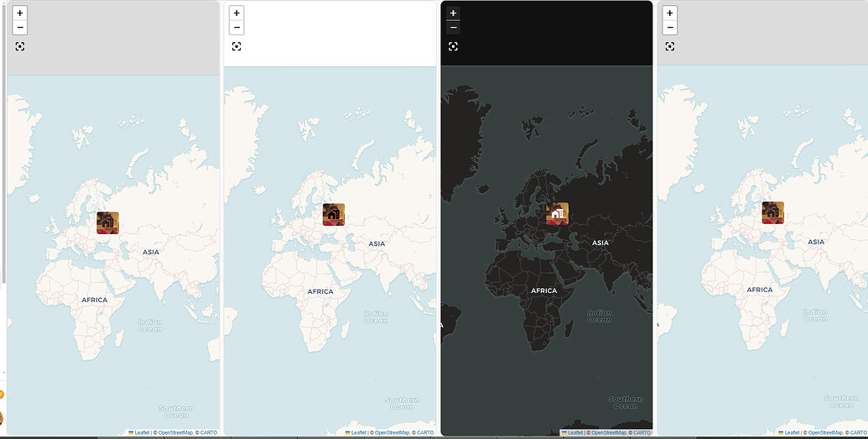Open OpenStreetMap attribution on leftmost map
Screen dimensions: 868x439
click(175, 432)
